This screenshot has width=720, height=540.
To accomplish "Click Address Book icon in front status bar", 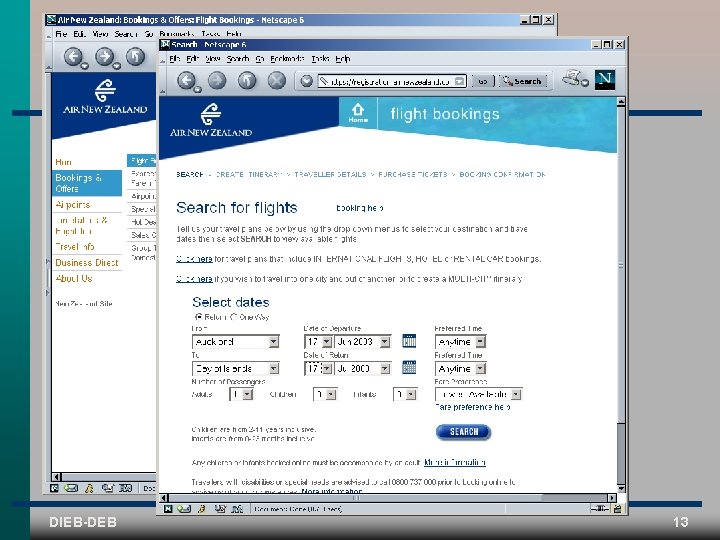I will tap(237, 509).
